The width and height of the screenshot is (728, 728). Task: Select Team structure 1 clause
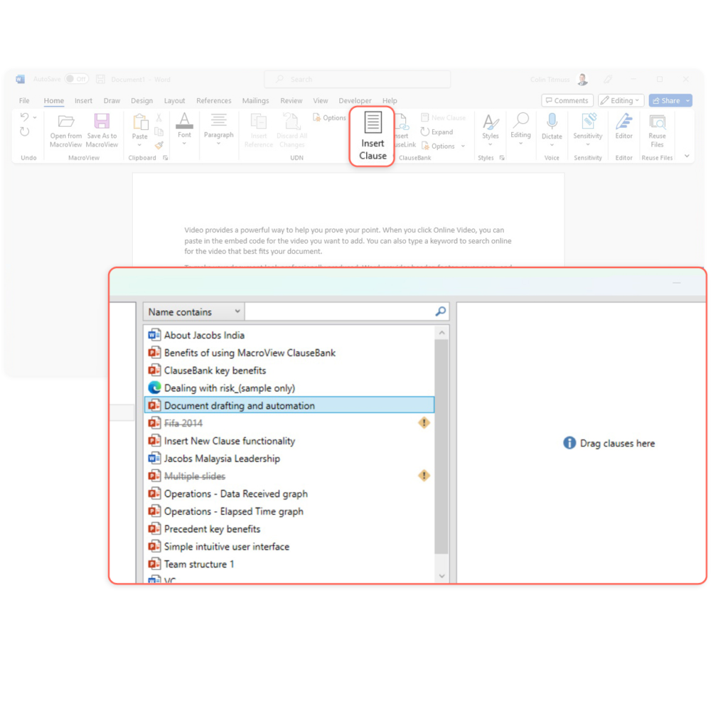tap(289, 564)
